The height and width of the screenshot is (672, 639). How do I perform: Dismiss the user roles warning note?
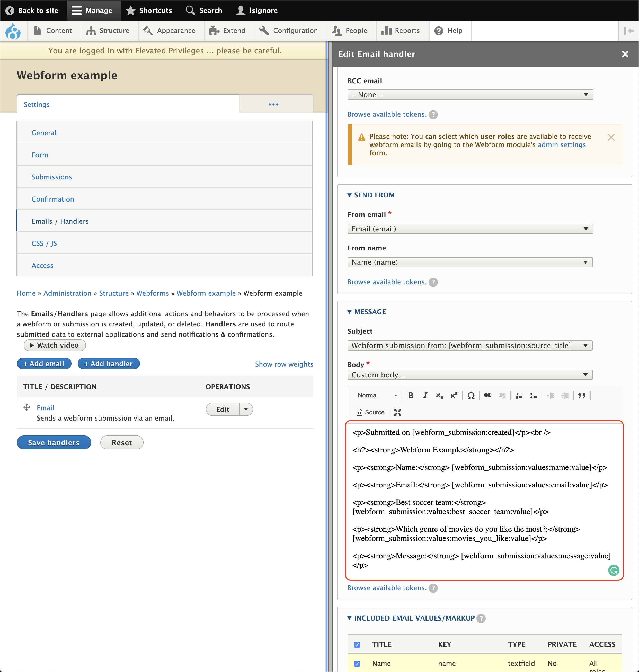(611, 137)
